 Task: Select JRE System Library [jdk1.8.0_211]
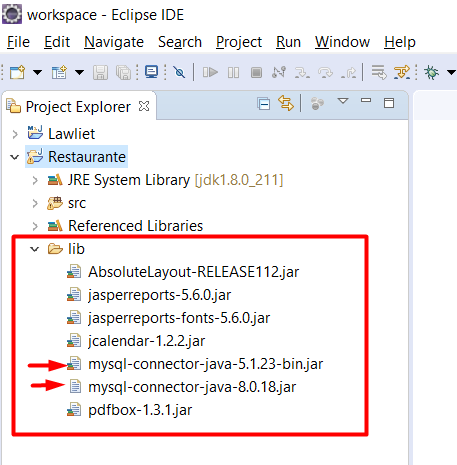(x=175, y=180)
